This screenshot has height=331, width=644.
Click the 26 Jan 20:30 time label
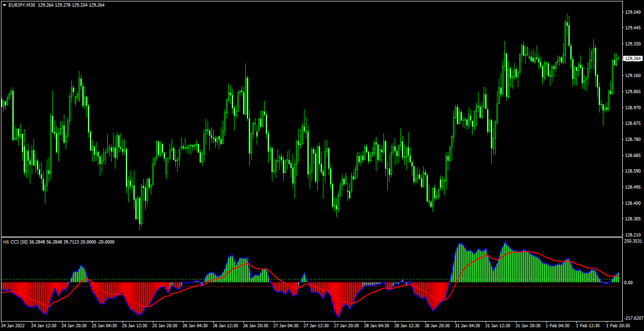coord(256,326)
